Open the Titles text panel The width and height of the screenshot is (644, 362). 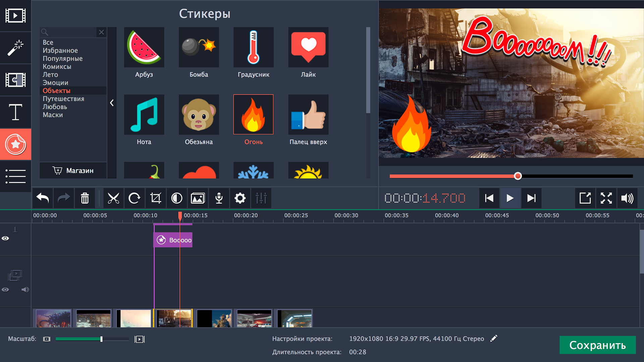[15, 112]
